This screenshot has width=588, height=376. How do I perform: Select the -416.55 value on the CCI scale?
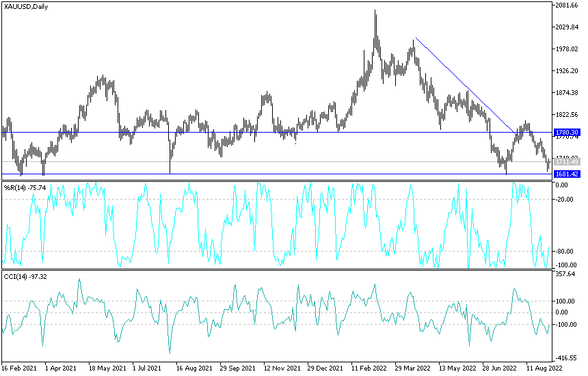click(565, 358)
